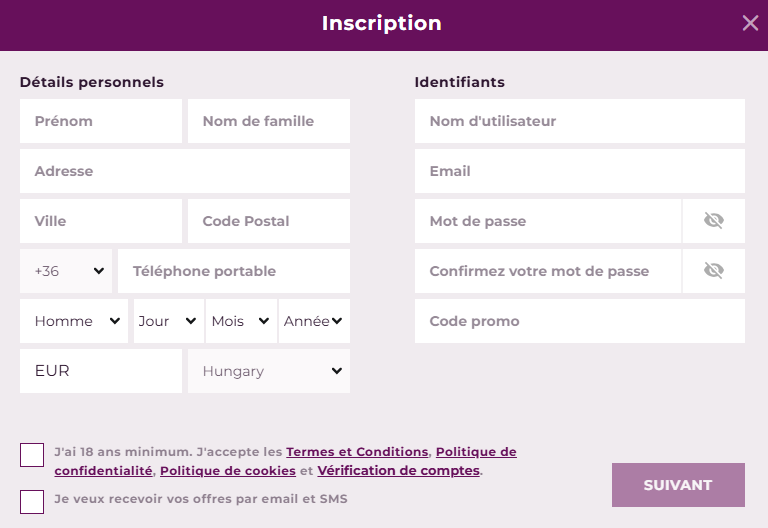
Task: Click the Code promo field
Action: click(580, 321)
